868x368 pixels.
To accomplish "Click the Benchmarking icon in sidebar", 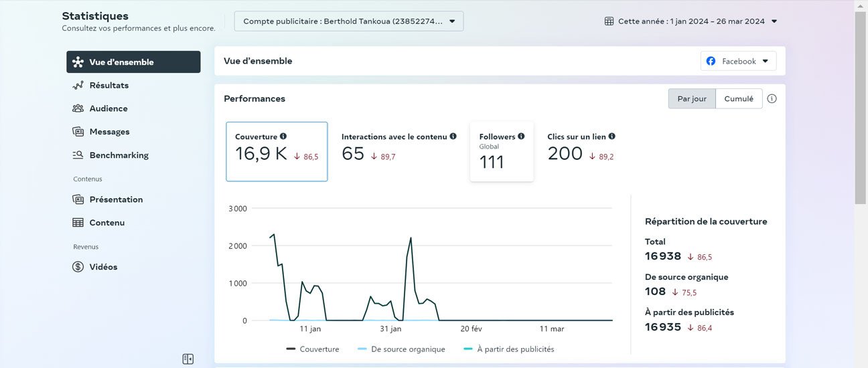I will (x=78, y=155).
